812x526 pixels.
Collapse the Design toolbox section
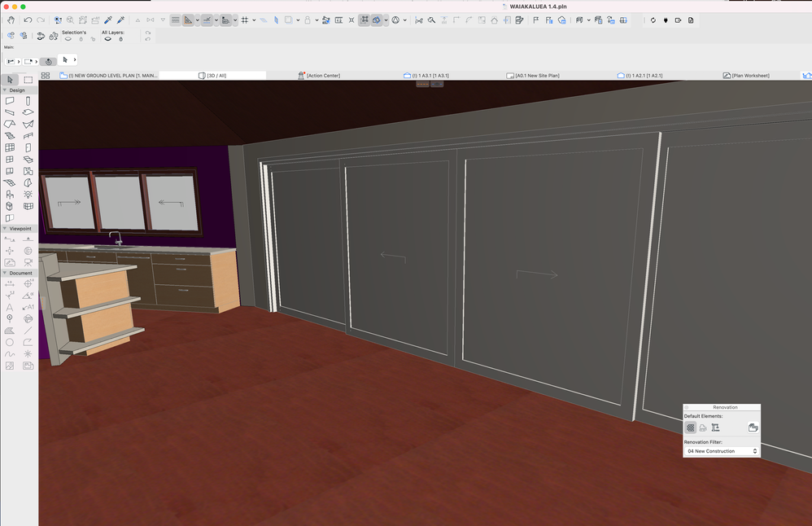(5, 90)
